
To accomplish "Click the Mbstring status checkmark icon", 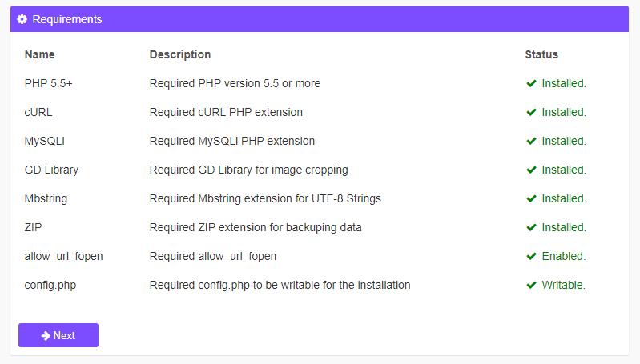I will (x=531, y=198).
